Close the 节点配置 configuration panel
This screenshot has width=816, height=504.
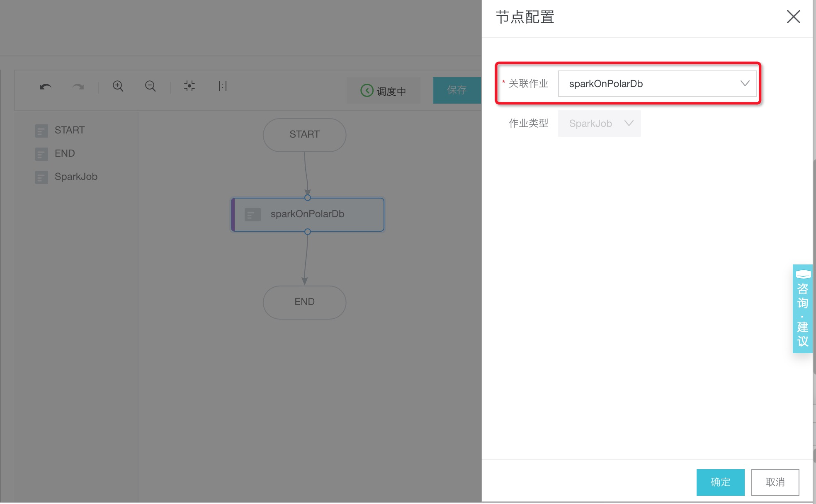coord(793,17)
